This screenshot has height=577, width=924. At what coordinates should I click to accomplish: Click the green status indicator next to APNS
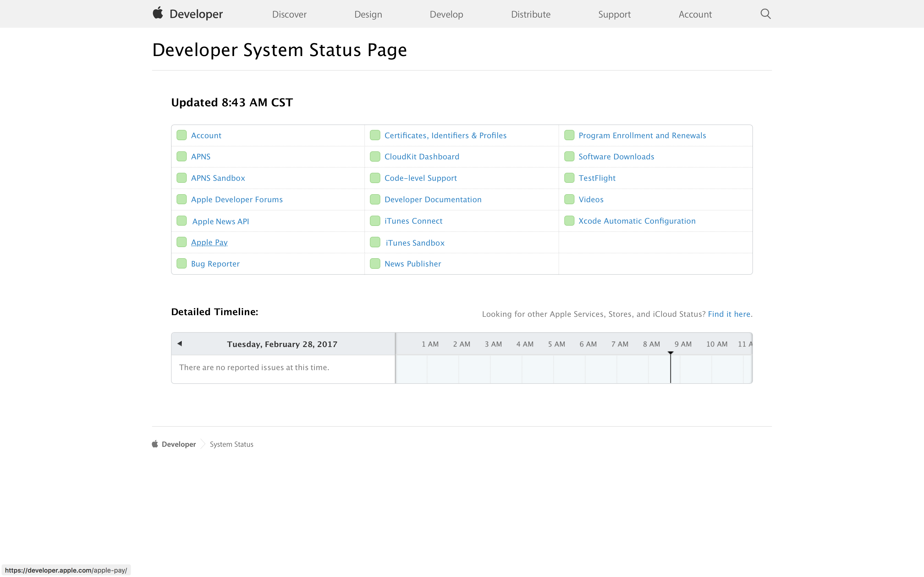[182, 156]
